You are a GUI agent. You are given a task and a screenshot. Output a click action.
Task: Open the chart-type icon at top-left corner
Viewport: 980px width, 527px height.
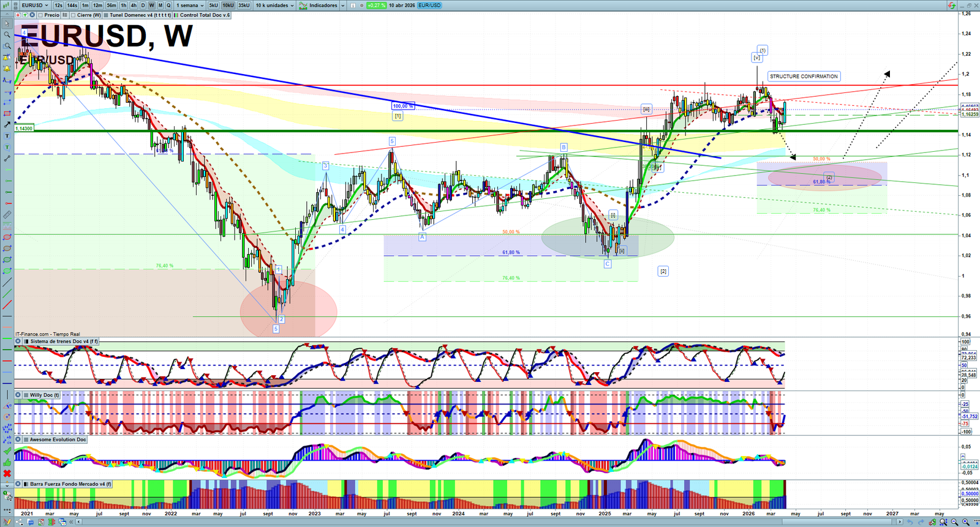(7, 5)
